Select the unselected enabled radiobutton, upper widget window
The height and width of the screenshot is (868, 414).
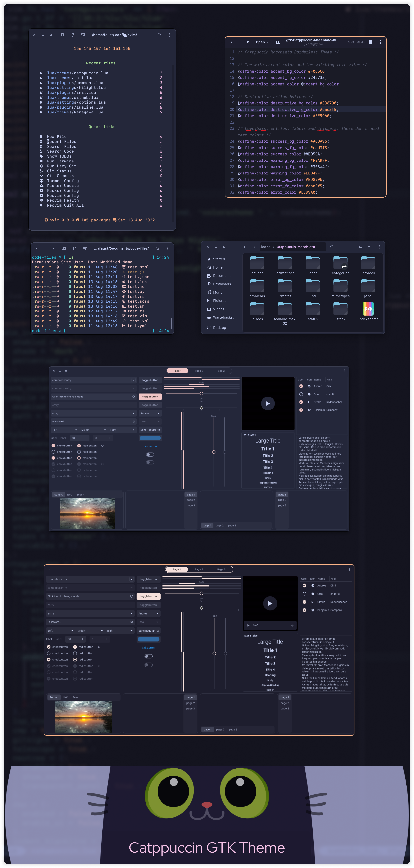click(79, 451)
